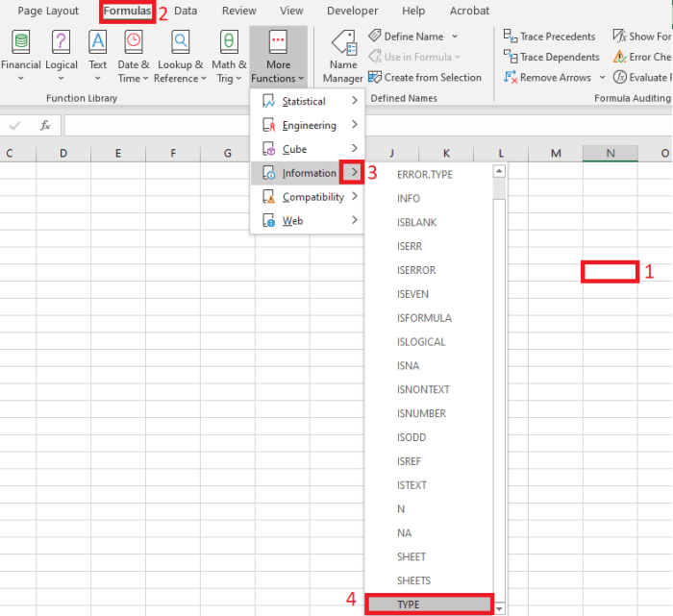Image resolution: width=673 pixels, height=616 pixels.
Task: Select the ISNUMBER function
Action: pyautogui.click(x=429, y=413)
